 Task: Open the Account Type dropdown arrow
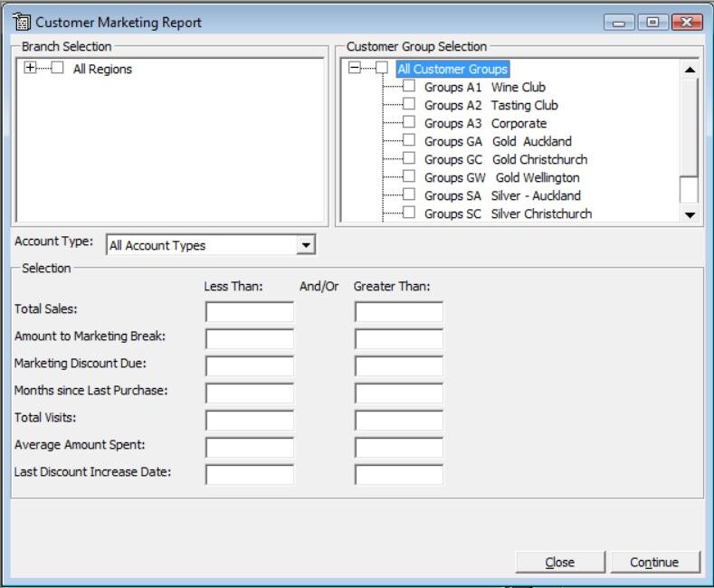(306, 245)
